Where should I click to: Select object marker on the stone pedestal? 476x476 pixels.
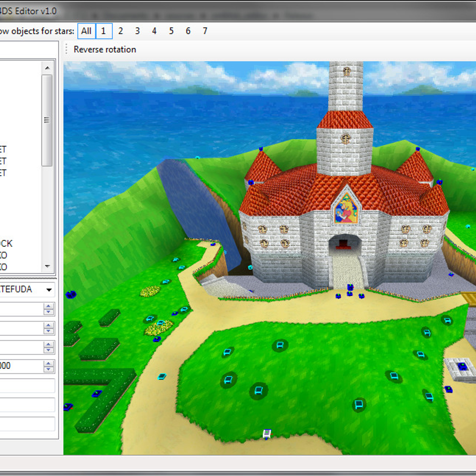[x=462, y=367]
